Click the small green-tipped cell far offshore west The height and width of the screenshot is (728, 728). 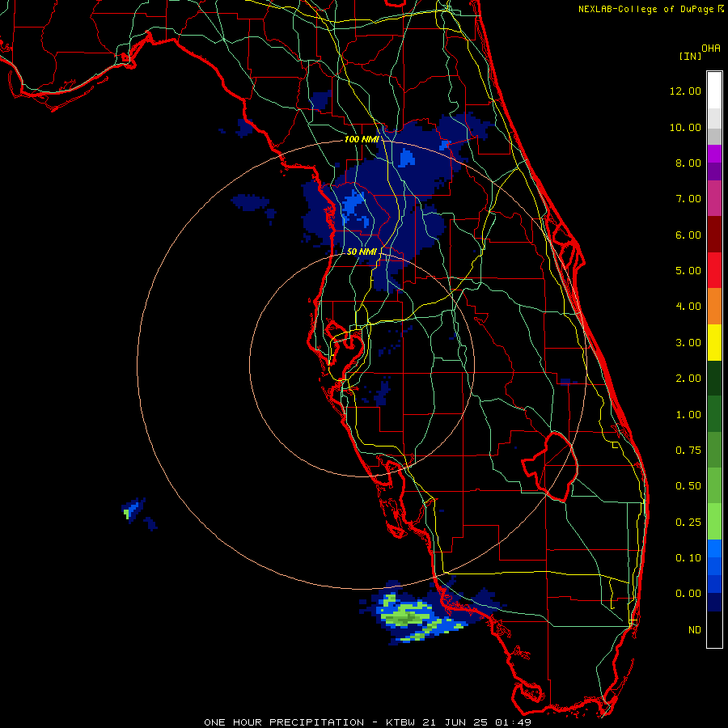point(133,510)
